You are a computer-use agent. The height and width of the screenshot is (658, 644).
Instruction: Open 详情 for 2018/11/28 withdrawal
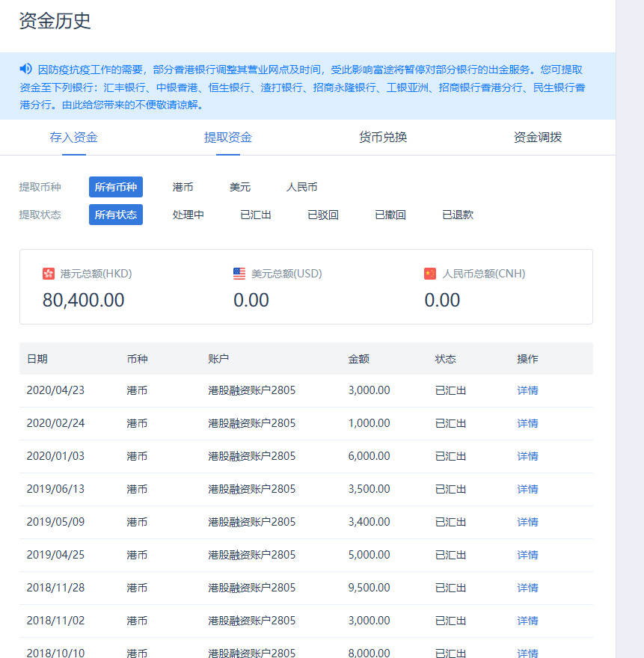pyautogui.click(x=528, y=588)
